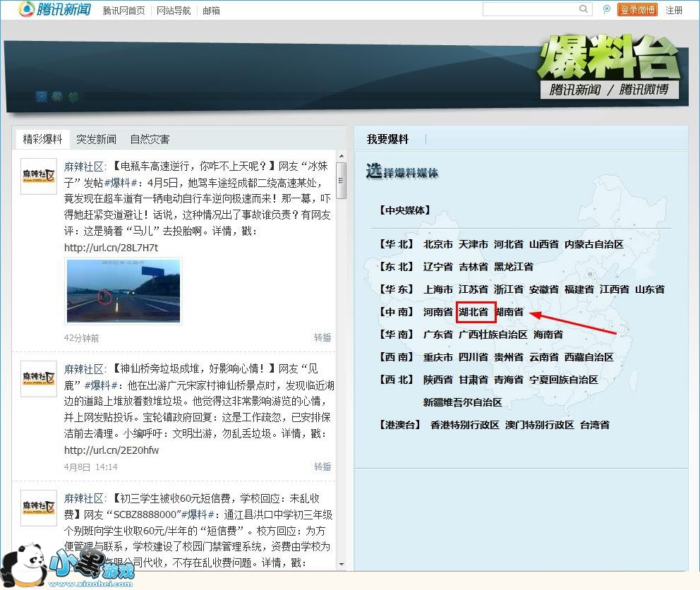Image resolution: width=700 pixels, height=590 pixels.
Task: Click the Tencent News logo
Action: point(55,9)
